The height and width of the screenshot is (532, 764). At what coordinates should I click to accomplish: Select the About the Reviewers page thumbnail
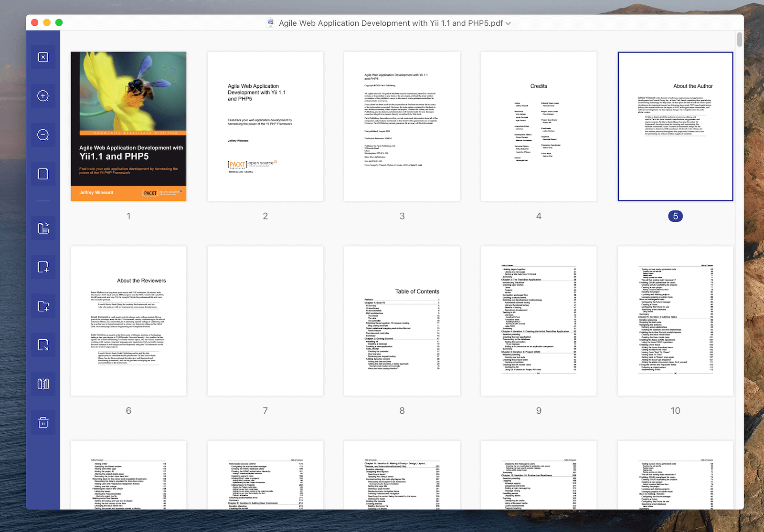pos(128,321)
